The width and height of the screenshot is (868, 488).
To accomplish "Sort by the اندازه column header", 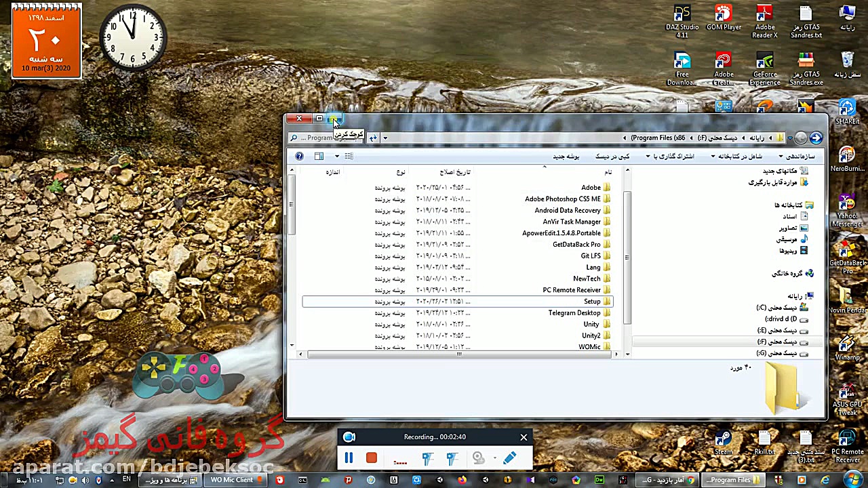I will click(x=332, y=172).
